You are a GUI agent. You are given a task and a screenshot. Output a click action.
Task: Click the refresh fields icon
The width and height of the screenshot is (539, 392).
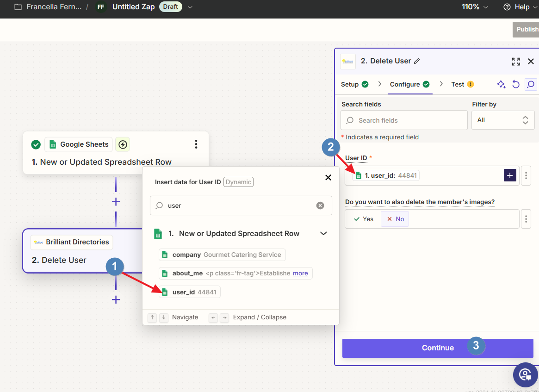[x=515, y=84]
